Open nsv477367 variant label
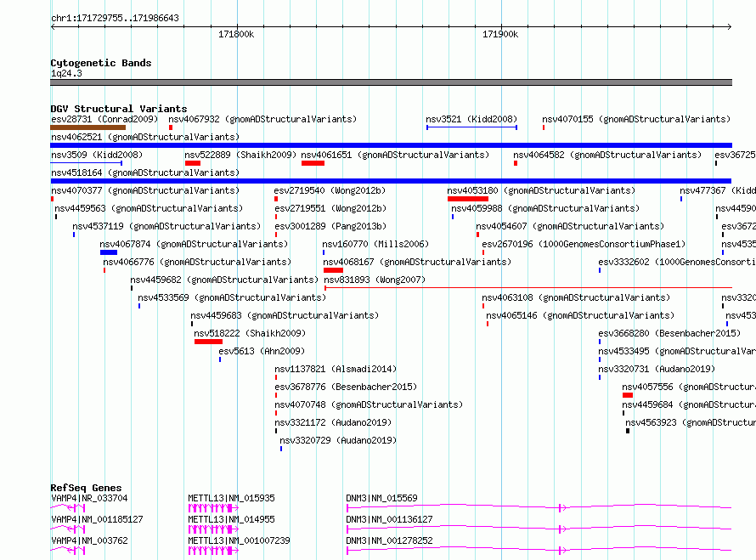This screenshot has width=756, height=560. coord(718,190)
